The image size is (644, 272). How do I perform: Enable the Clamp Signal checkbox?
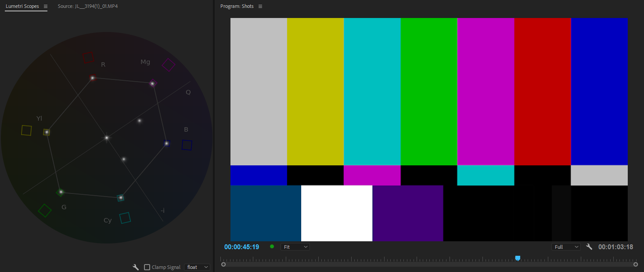point(147,267)
